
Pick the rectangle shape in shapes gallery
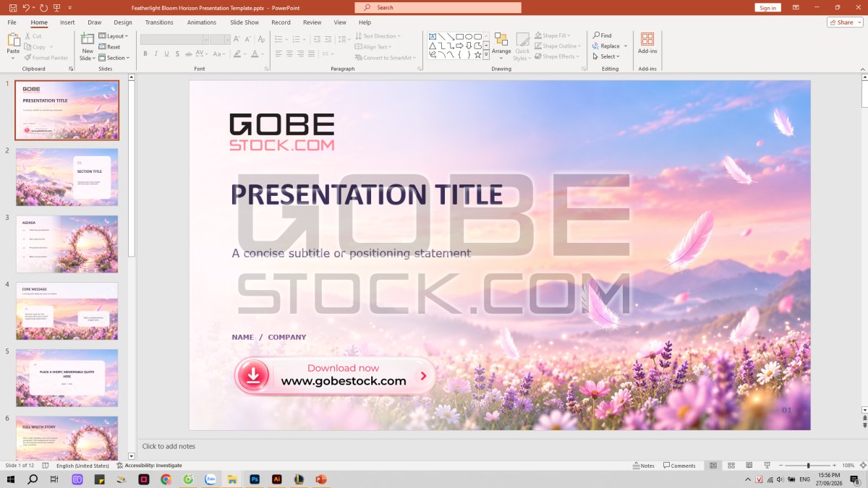459,36
